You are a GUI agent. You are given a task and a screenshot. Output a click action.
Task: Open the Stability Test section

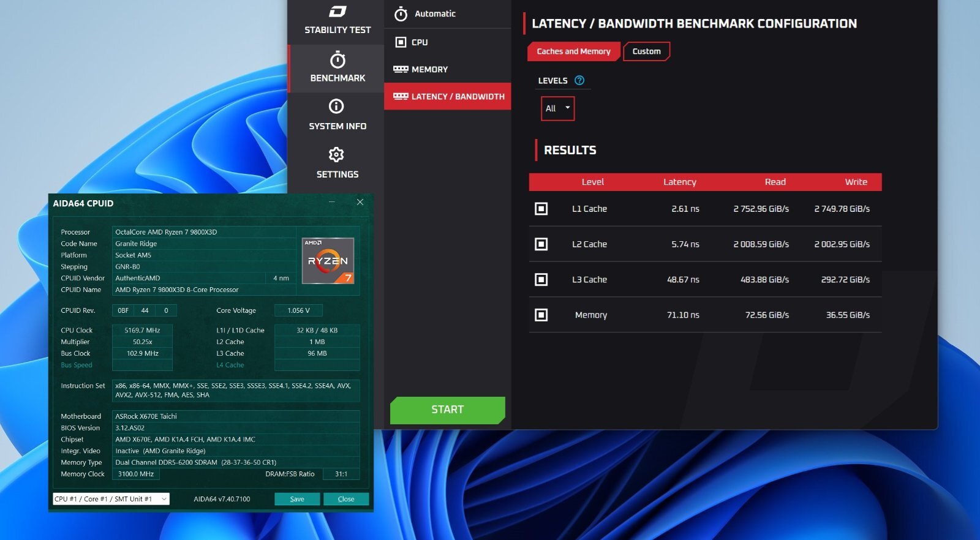coord(337,20)
